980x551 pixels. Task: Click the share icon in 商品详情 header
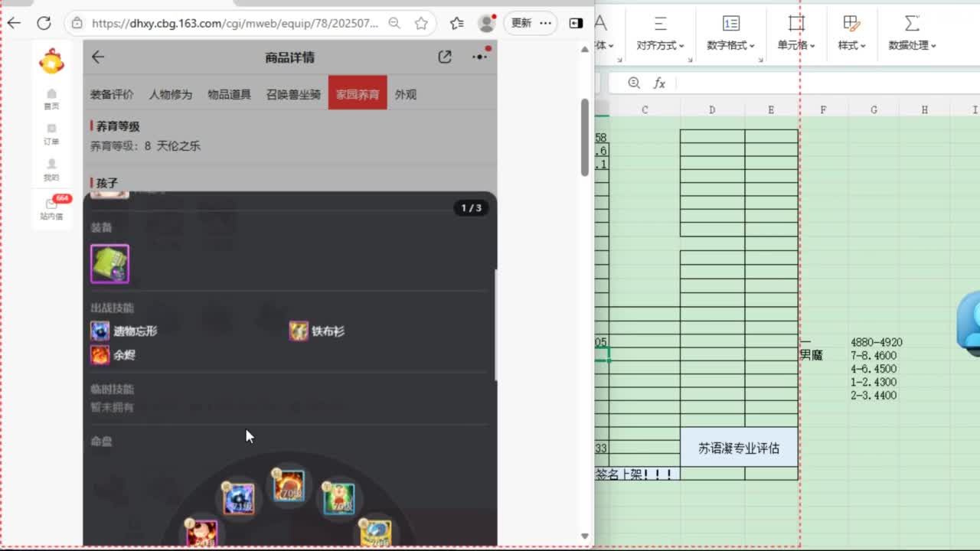(x=445, y=57)
